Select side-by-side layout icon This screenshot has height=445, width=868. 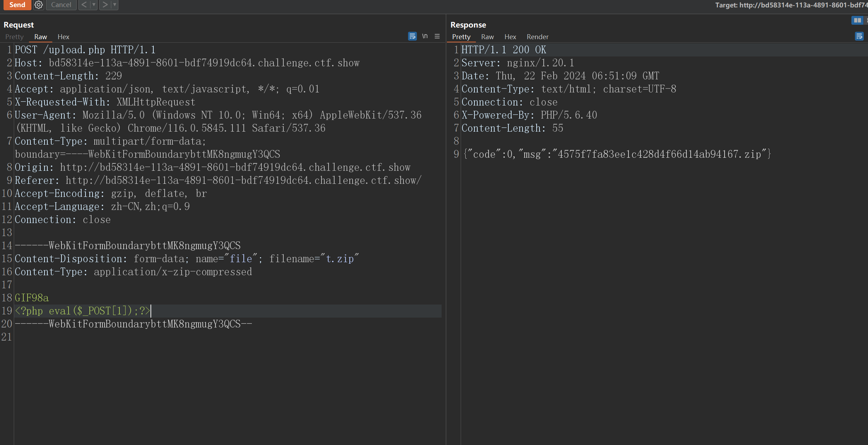click(857, 20)
